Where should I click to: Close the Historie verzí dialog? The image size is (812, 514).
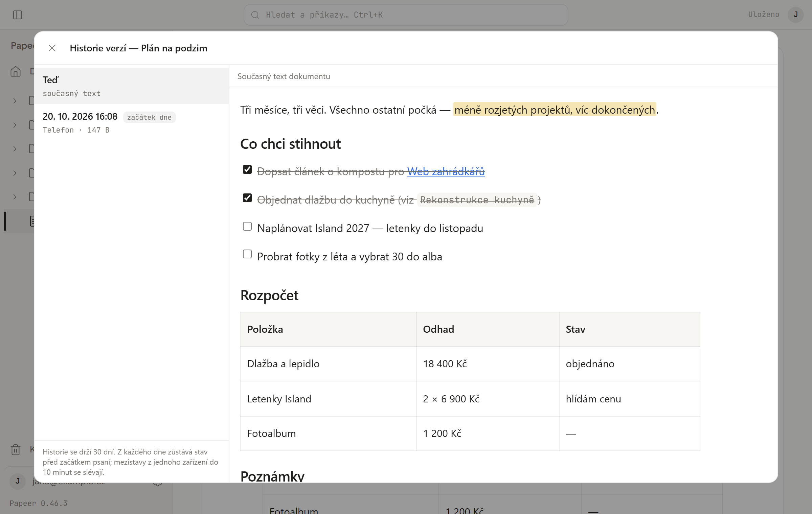click(x=52, y=48)
